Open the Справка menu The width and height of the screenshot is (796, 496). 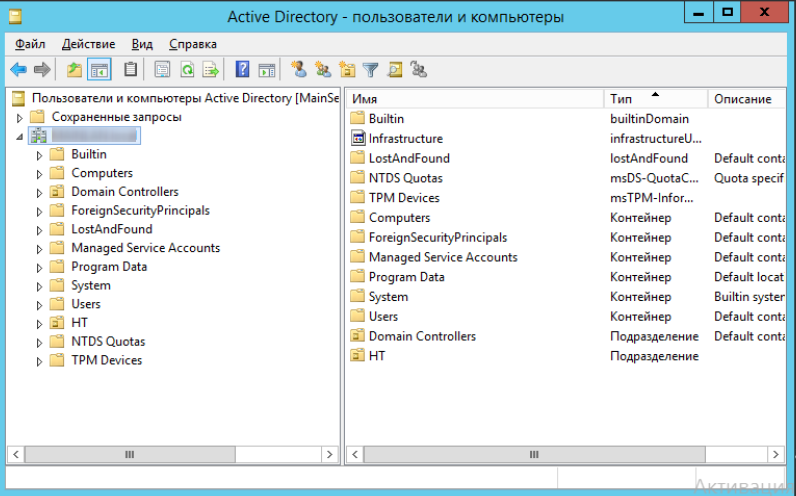coord(193,44)
